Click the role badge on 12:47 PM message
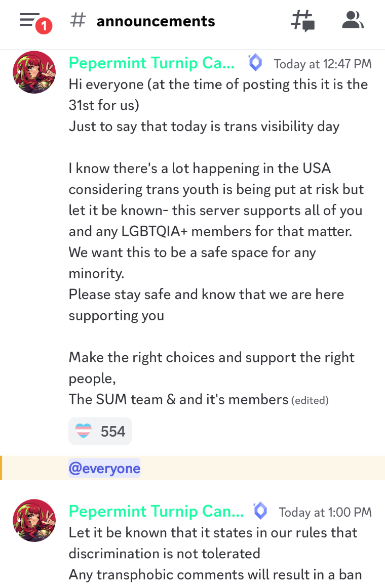The image size is (385, 588). (x=255, y=63)
